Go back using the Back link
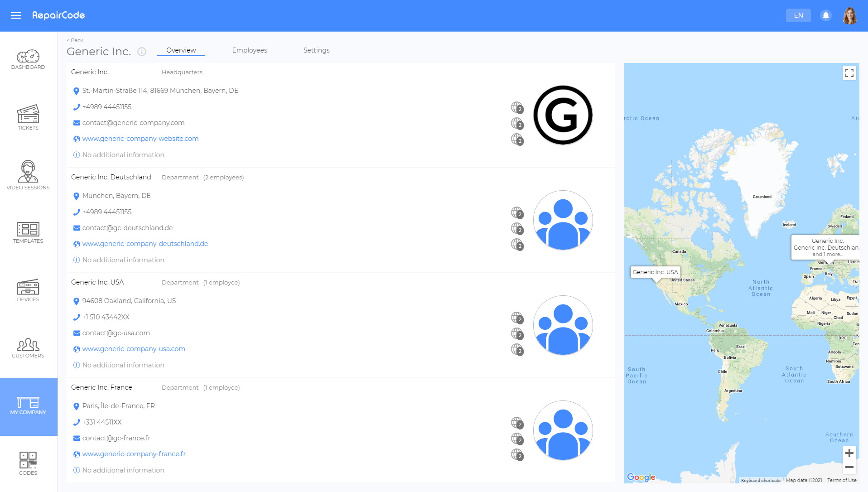This screenshot has height=492, width=868. 75,40
